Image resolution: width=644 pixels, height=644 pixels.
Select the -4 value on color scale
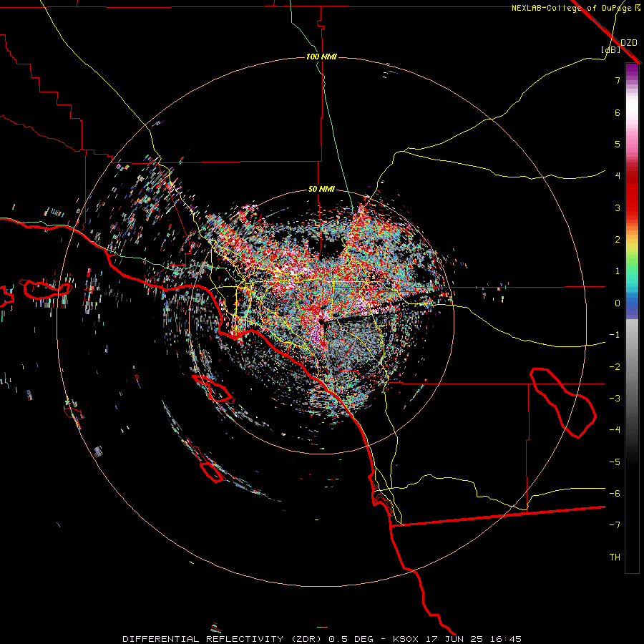[615, 429]
